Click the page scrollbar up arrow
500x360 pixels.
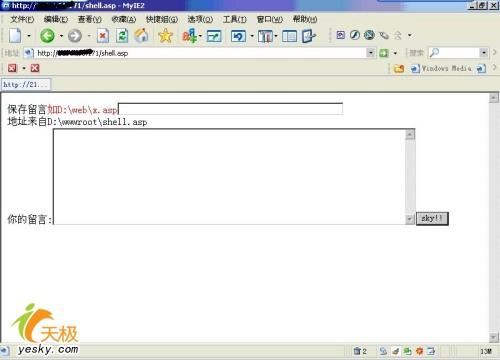493,98
